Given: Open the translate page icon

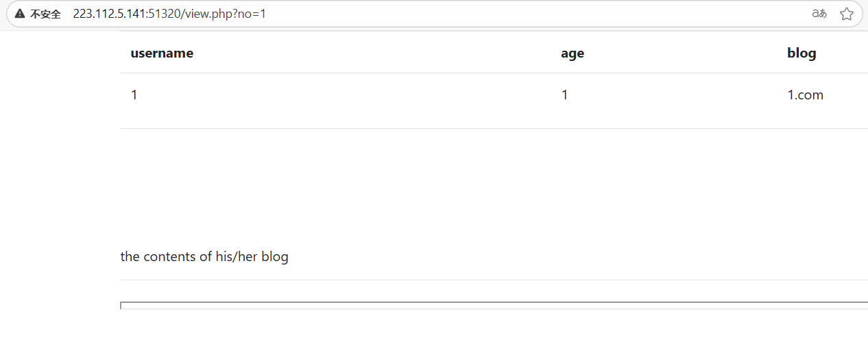Looking at the screenshot, I should (x=819, y=14).
